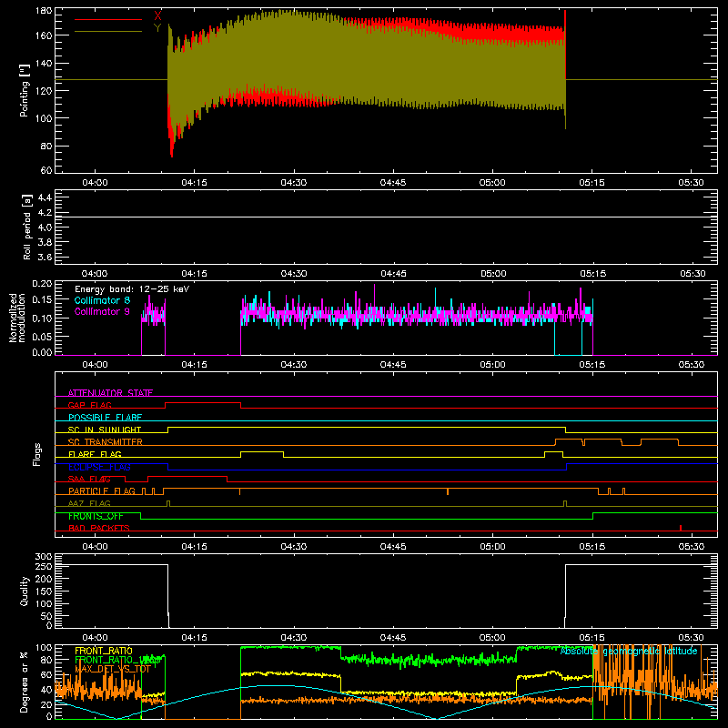Click the '3.6' tick on Roll period axis

[45, 257]
